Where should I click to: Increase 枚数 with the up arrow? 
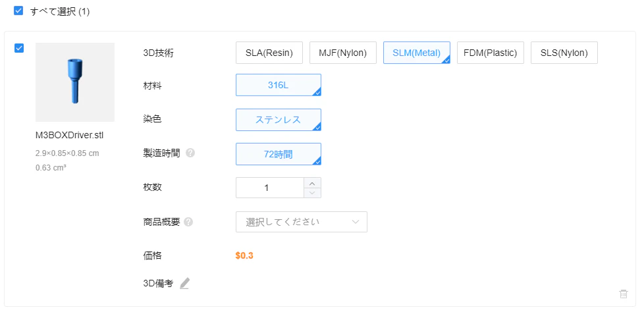pyautogui.click(x=312, y=183)
